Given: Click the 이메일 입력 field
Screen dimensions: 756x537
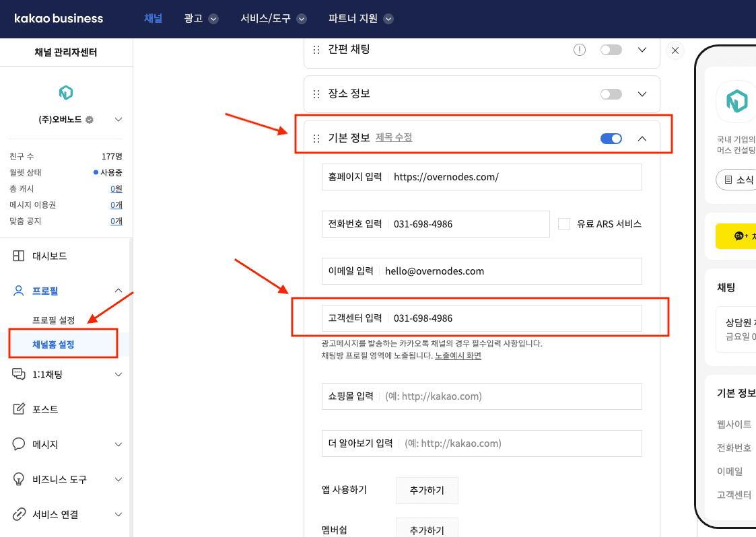Looking at the screenshot, I should pyautogui.click(x=481, y=271).
